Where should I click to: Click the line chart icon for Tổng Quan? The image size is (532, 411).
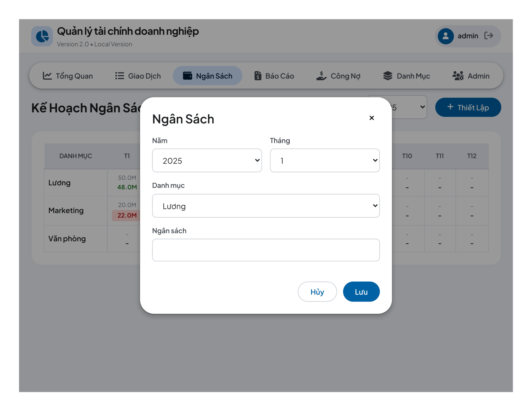[47, 76]
